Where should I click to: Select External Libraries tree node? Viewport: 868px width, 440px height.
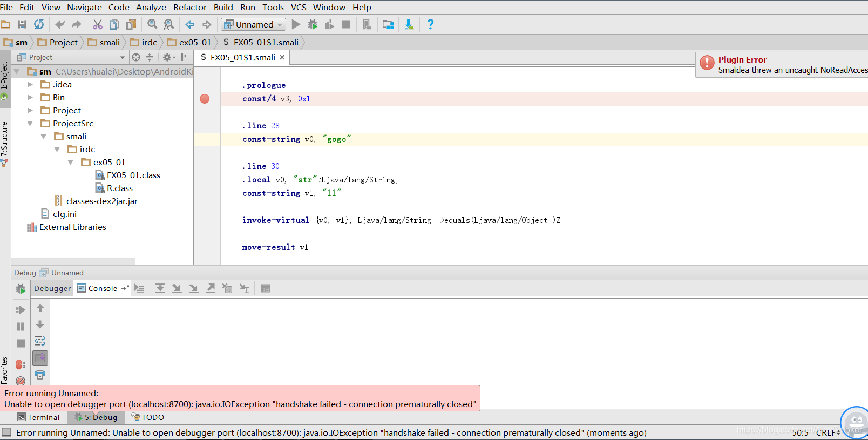[x=67, y=227]
